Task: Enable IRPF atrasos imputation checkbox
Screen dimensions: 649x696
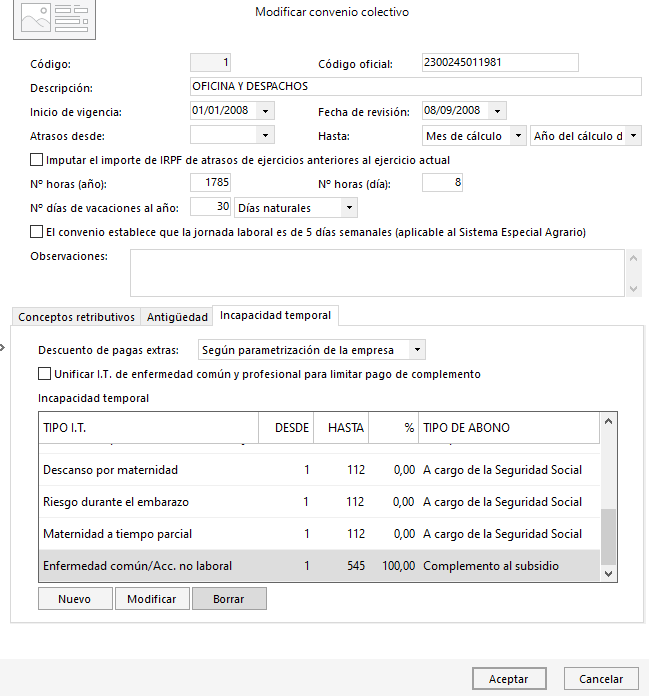Action: (37, 160)
